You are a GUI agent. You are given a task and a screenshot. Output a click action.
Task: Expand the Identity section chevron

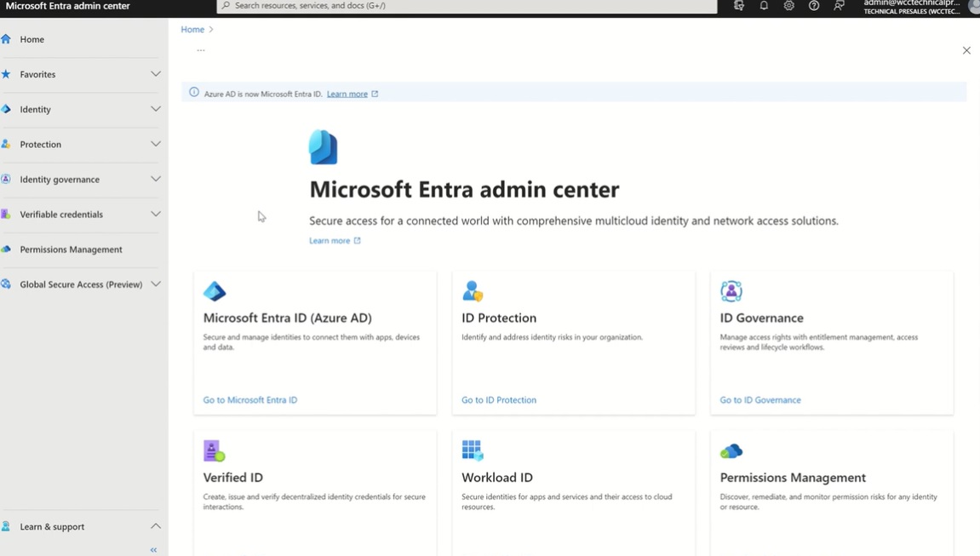click(x=156, y=109)
